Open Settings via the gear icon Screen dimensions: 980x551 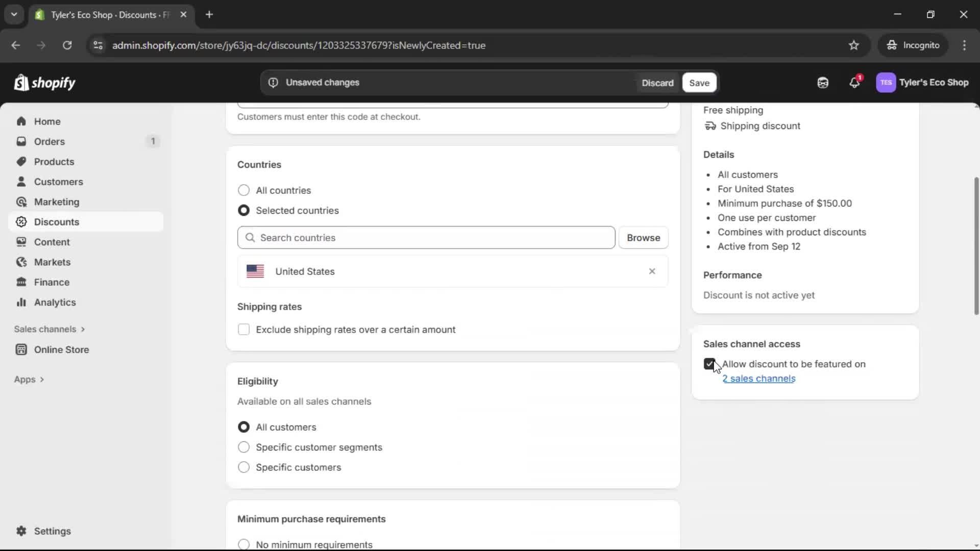(x=21, y=531)
